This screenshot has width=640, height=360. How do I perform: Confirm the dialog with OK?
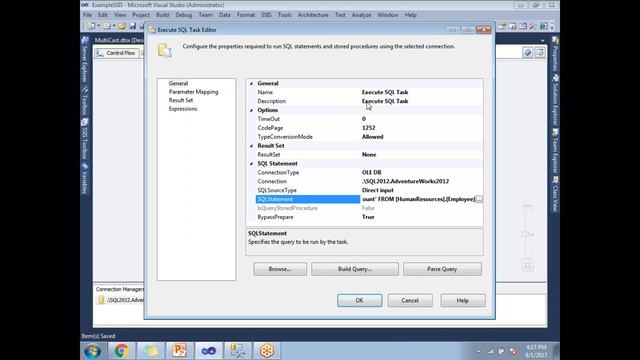360,300
